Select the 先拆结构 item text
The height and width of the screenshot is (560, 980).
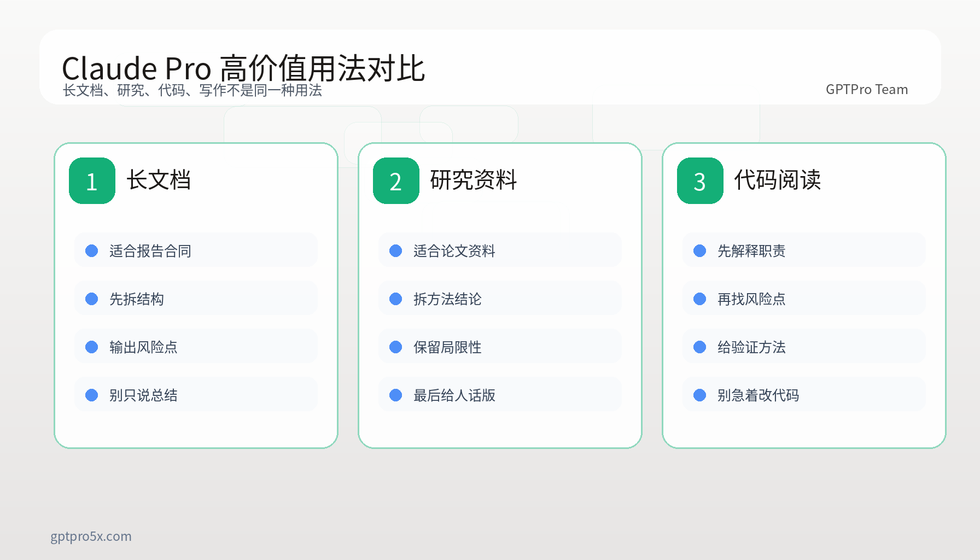(x=137, y=299)
